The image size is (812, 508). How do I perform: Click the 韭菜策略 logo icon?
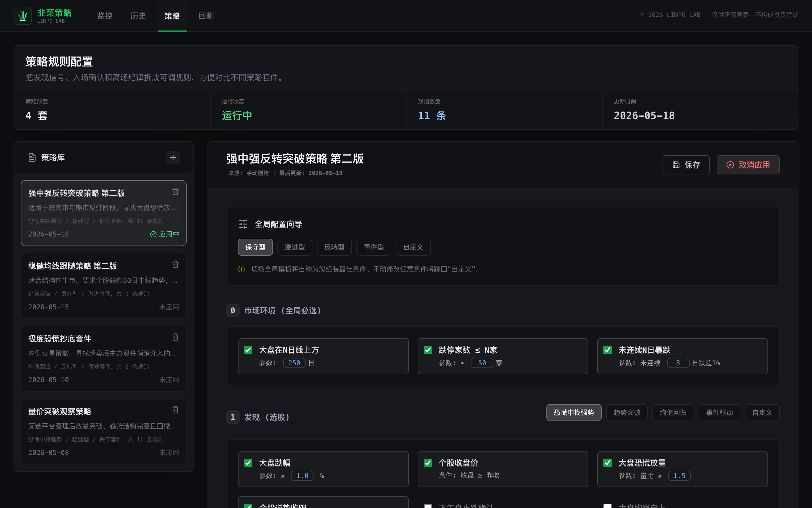point(23,16)
